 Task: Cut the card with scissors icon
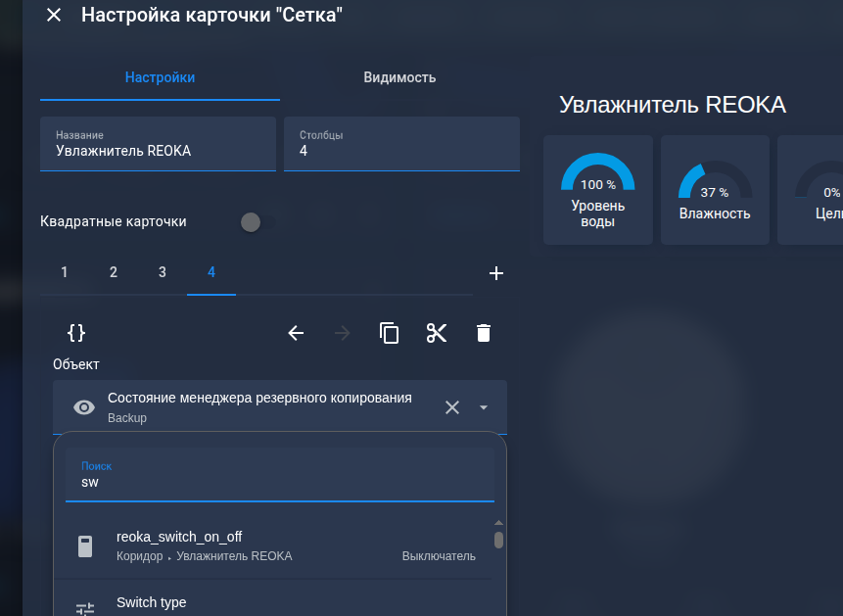click(437, 333)
